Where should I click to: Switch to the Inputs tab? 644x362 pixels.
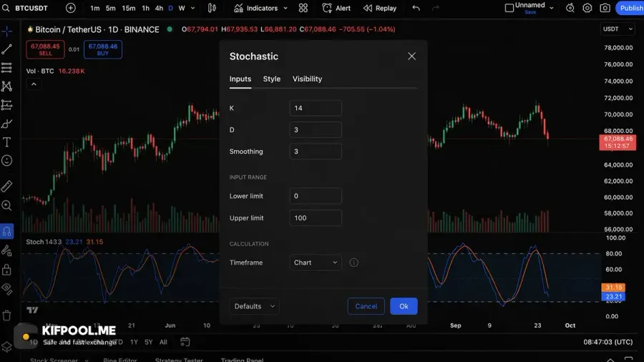pos(240,79)
